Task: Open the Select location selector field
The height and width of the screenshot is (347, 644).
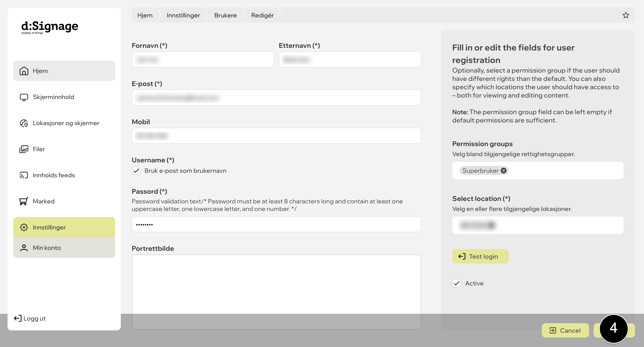Action: pos(538,225)
